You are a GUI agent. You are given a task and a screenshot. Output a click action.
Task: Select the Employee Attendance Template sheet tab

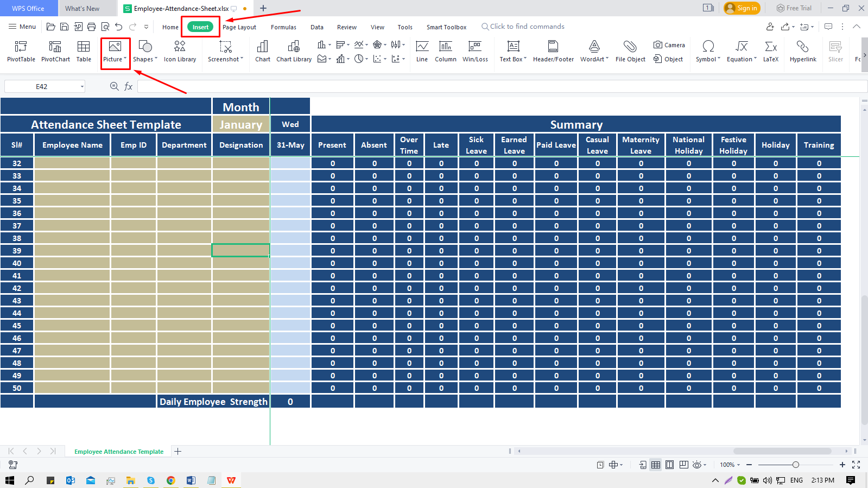pyautogui.click(x=119, y=452)
